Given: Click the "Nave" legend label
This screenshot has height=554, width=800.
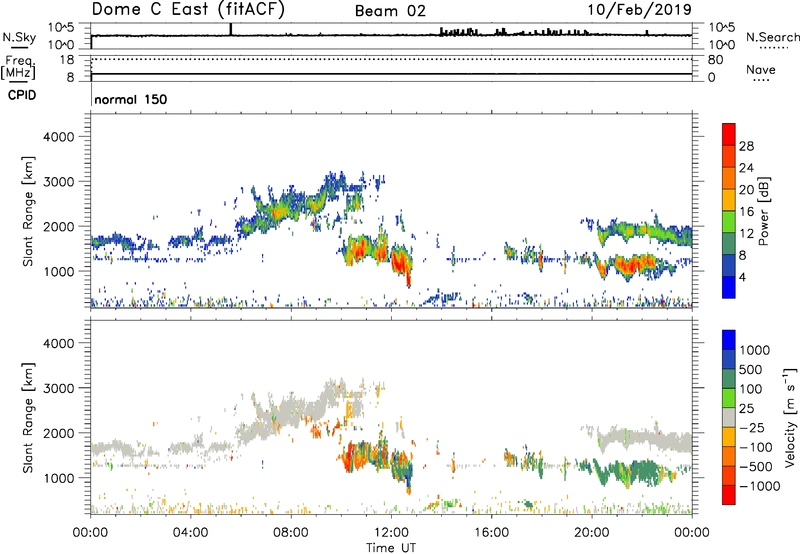Looking at the screenshot, I should click(x=761, y=69).
